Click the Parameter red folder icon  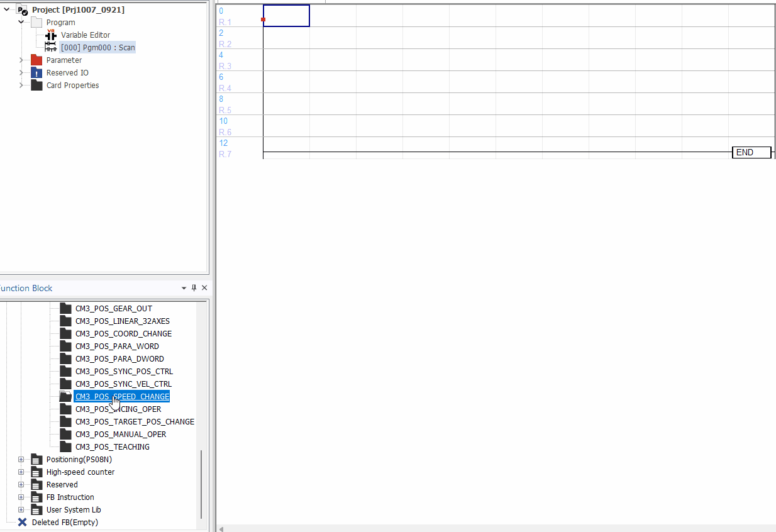pos(36,60)
